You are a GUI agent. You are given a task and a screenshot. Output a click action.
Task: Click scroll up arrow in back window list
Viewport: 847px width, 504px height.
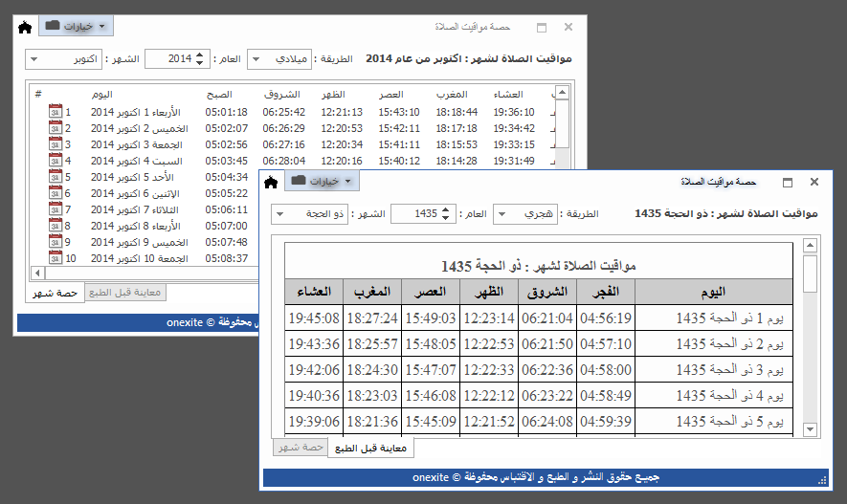(x=562, y=92)
